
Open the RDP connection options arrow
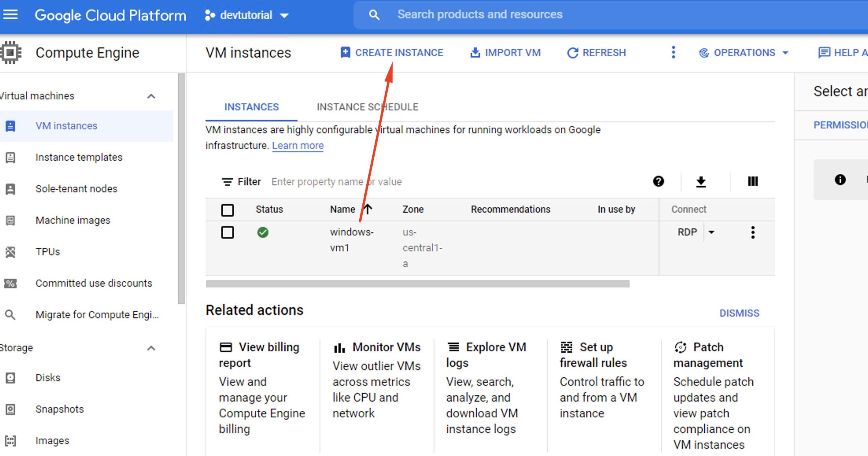pos(711,232)
